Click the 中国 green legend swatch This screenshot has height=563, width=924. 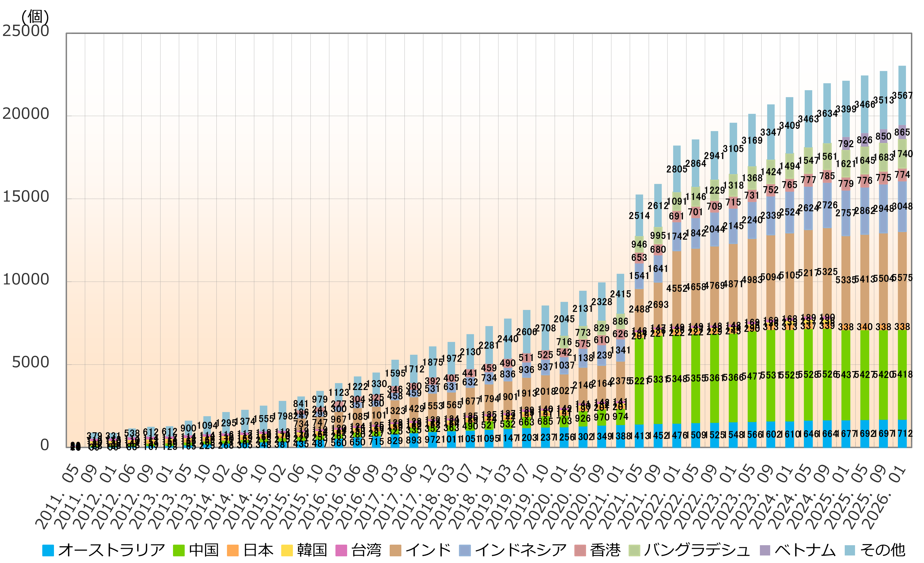179,550
